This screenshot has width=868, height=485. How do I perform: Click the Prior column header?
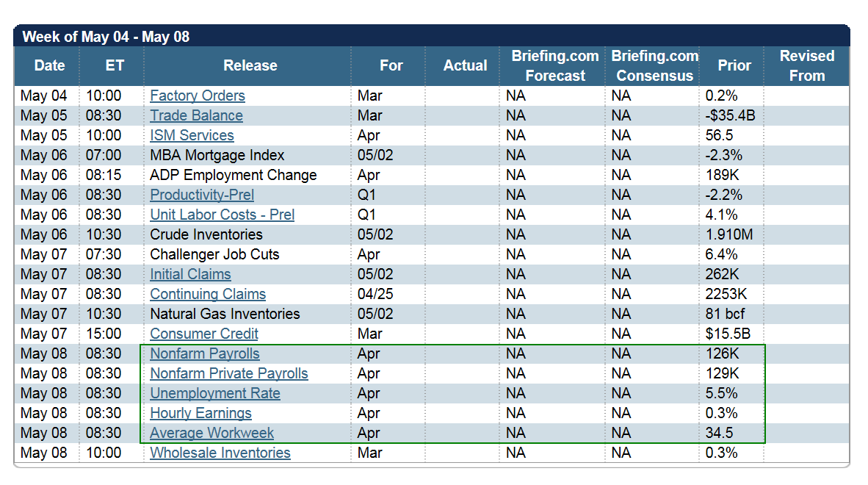pyautogui.click(x=734, y=66)
